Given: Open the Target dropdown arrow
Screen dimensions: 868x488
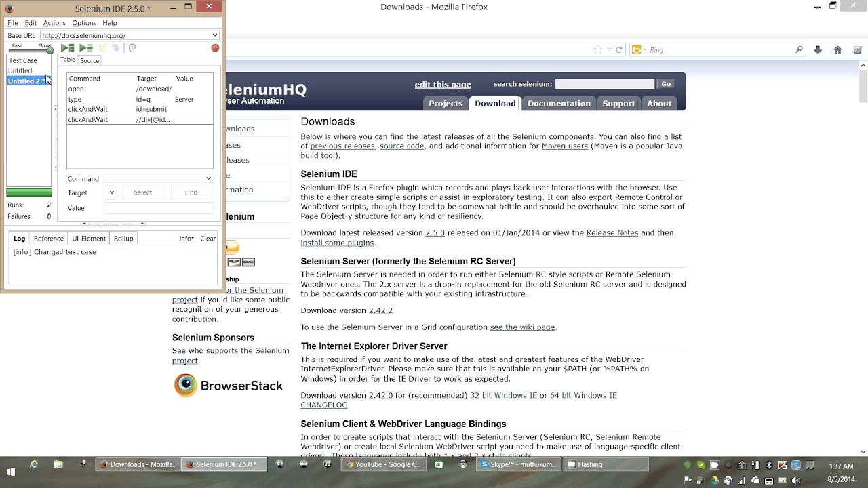Looking at the screenshot, I should coord(111,192).
